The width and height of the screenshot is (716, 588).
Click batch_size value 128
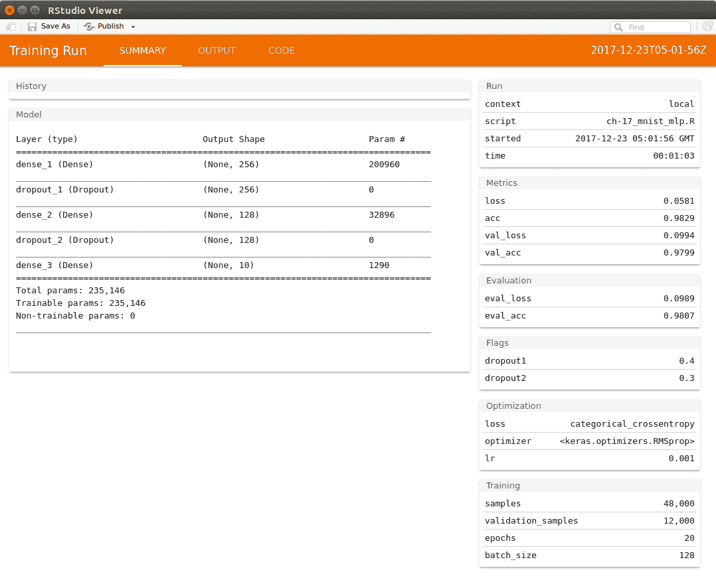point(686,555)
